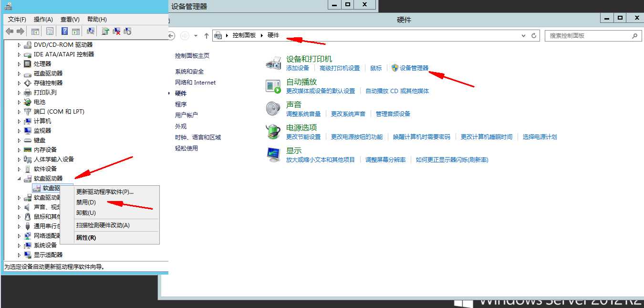Open 系统和安全 in the sidebar

point(189,71)
